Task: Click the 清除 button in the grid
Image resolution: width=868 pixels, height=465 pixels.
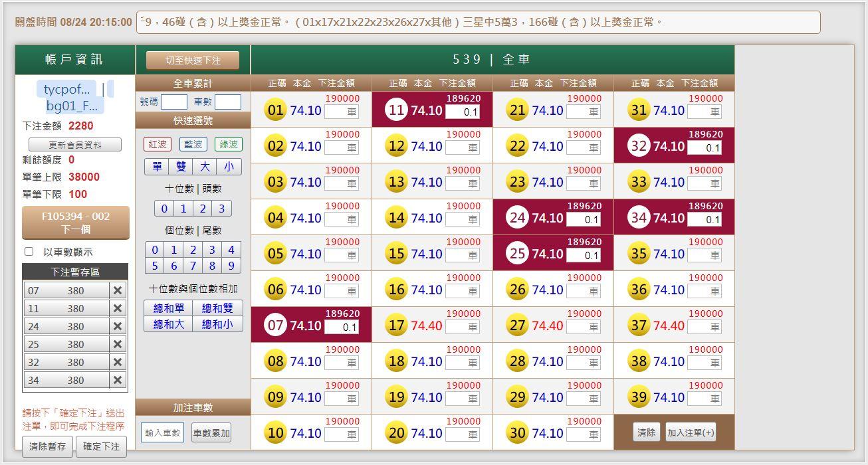Action: 646,432
